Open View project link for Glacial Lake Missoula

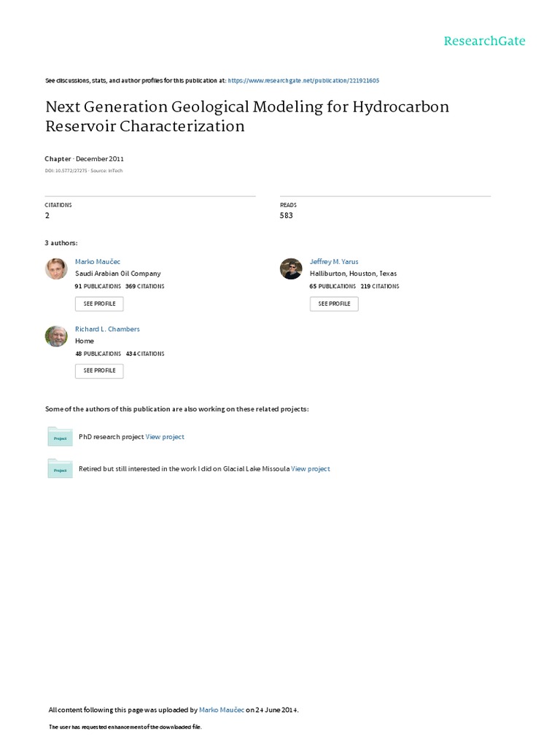point(311,469)
